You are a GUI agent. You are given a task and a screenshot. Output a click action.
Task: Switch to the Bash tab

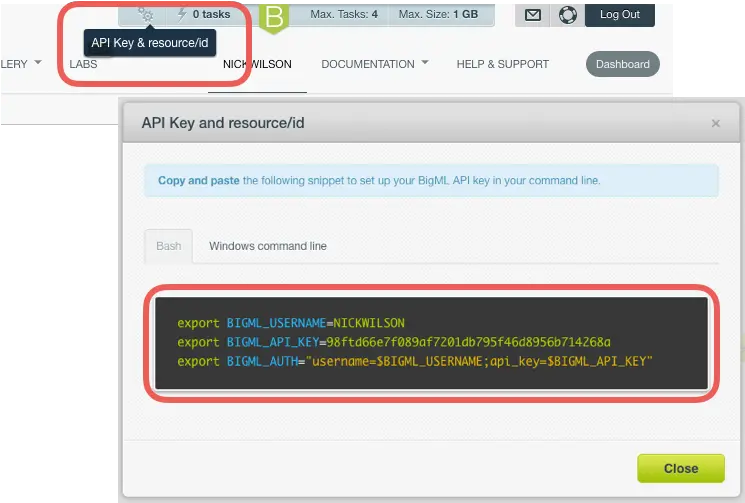point(169,246)
